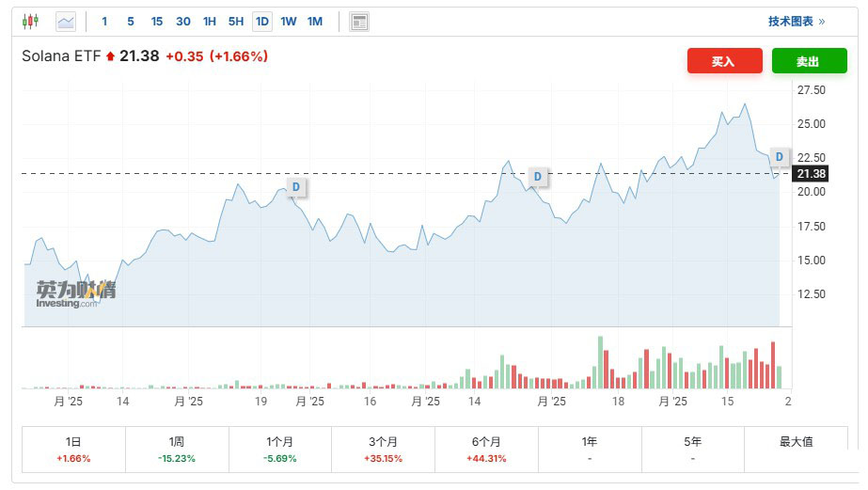Viewport: 868px width, 490px height.
Task: Show 3个月 performance range
Action: (x=383, y=450)
